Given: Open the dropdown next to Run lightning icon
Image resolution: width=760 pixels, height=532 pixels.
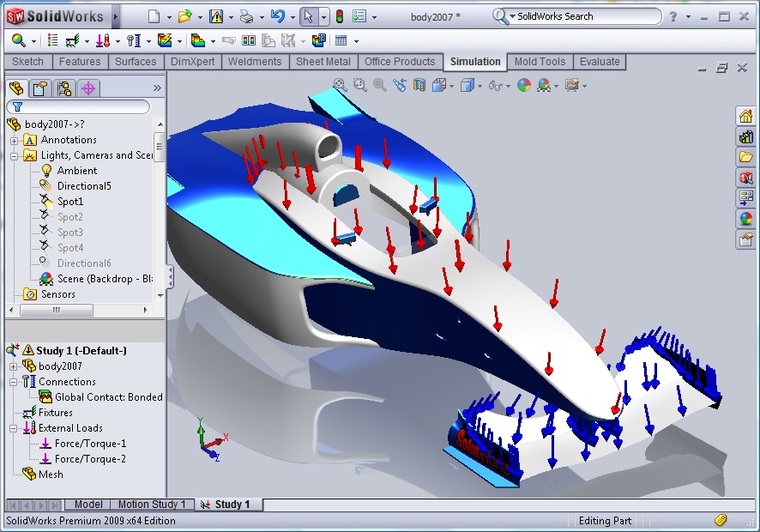Looking at the screenshot, I should (179, 42).
